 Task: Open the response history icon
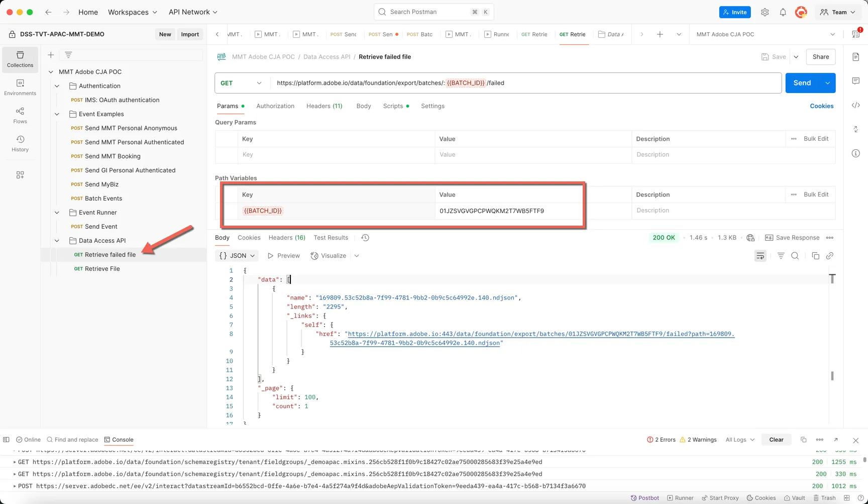click(365, 238)
